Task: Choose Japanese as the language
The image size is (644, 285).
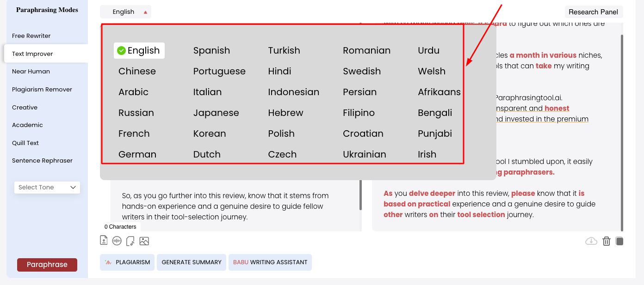Action: [x=216, y=113]
